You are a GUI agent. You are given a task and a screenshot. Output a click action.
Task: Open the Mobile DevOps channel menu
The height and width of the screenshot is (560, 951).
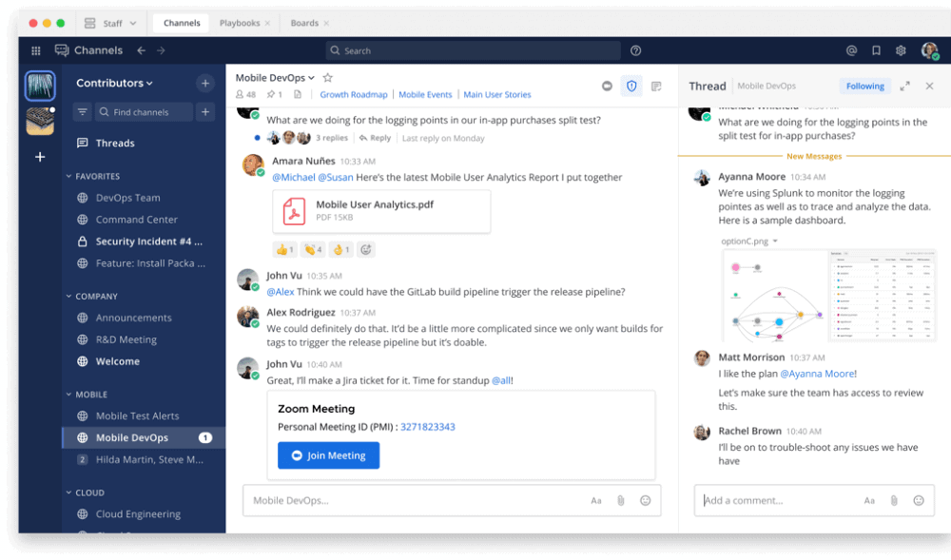275,78
